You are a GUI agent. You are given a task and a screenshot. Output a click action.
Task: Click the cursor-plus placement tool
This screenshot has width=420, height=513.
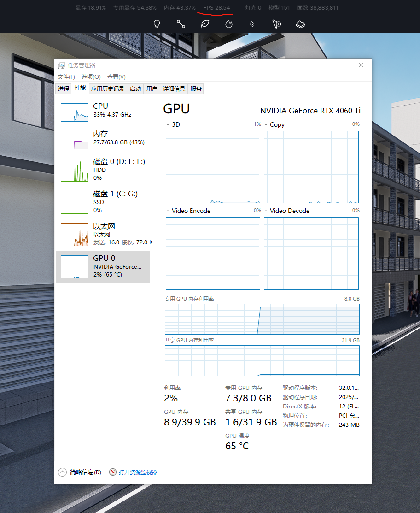276,24
